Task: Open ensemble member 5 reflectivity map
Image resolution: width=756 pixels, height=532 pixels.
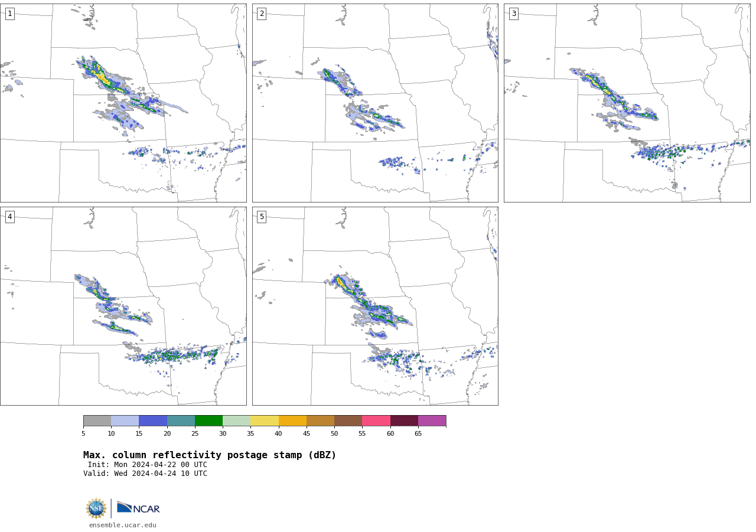Action: coord(375,306)
